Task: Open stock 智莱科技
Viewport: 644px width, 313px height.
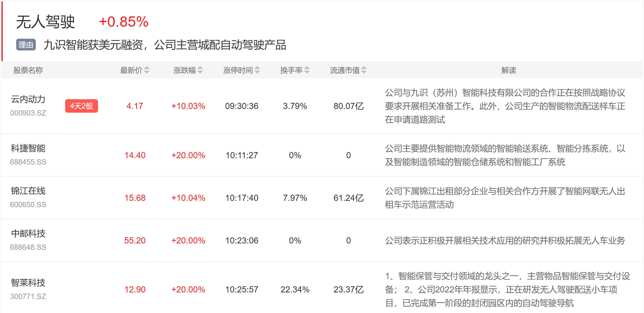Action: click(x=28, y=283)
